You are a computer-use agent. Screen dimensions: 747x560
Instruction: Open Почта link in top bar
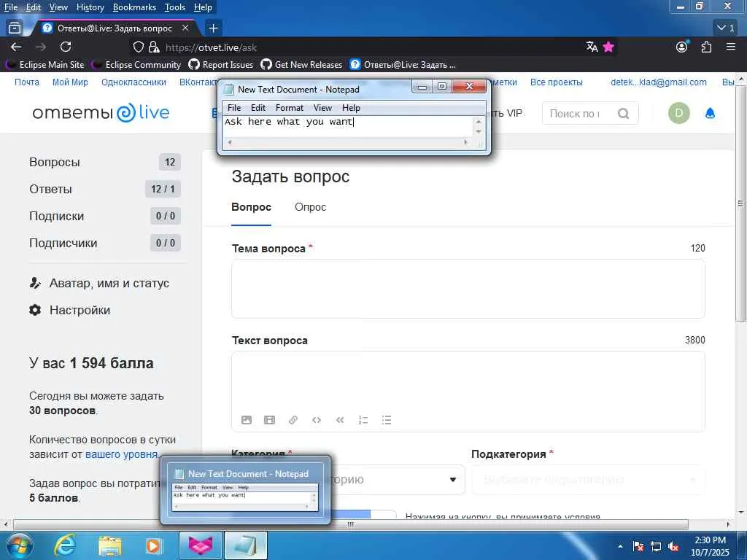[x=27, y=82]
